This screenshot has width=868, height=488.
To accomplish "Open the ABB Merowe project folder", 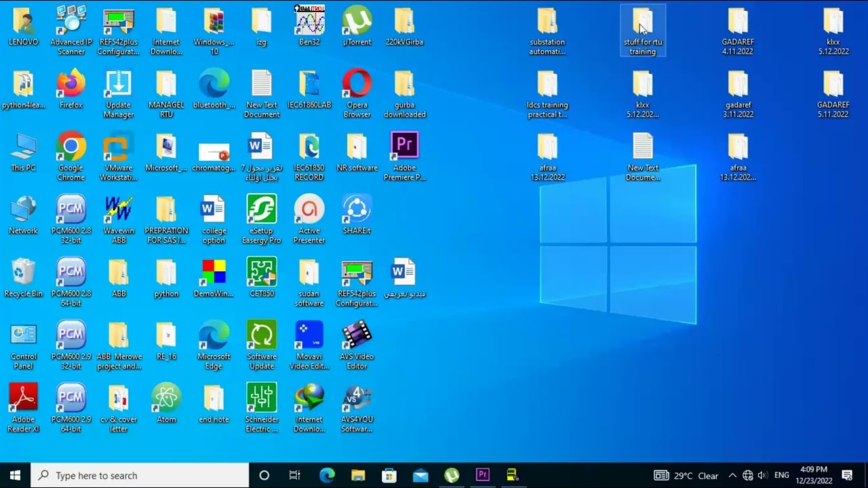I will pyautogui.click(x=119, y=346).
